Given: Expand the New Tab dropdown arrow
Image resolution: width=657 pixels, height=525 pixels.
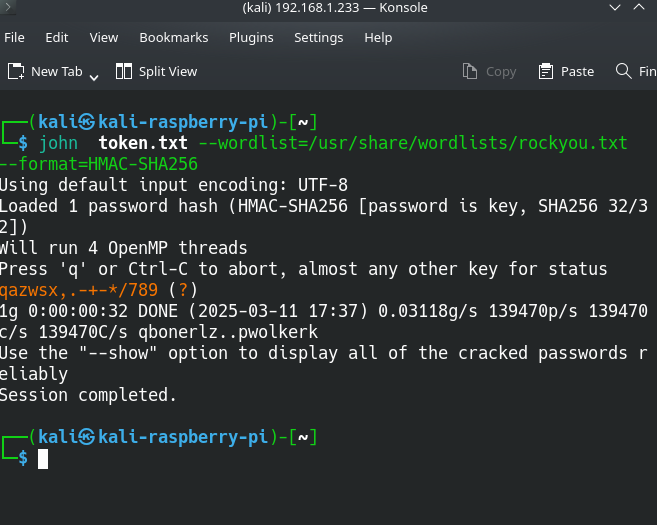Looking at the screenshot, I should click(94, 76).
